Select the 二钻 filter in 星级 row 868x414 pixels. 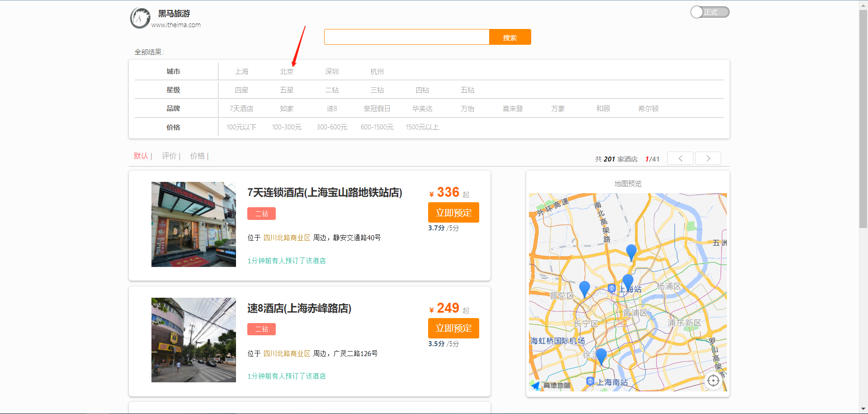[332, 90]
